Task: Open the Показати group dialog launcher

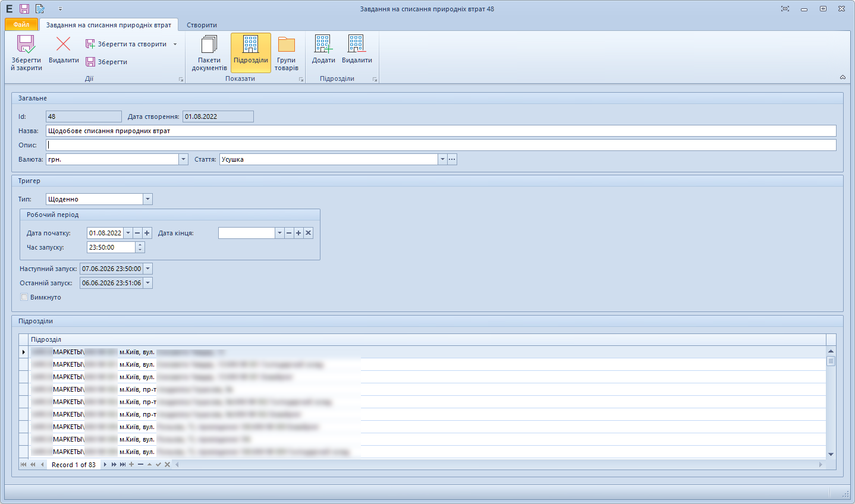Action: click(301, 79)
